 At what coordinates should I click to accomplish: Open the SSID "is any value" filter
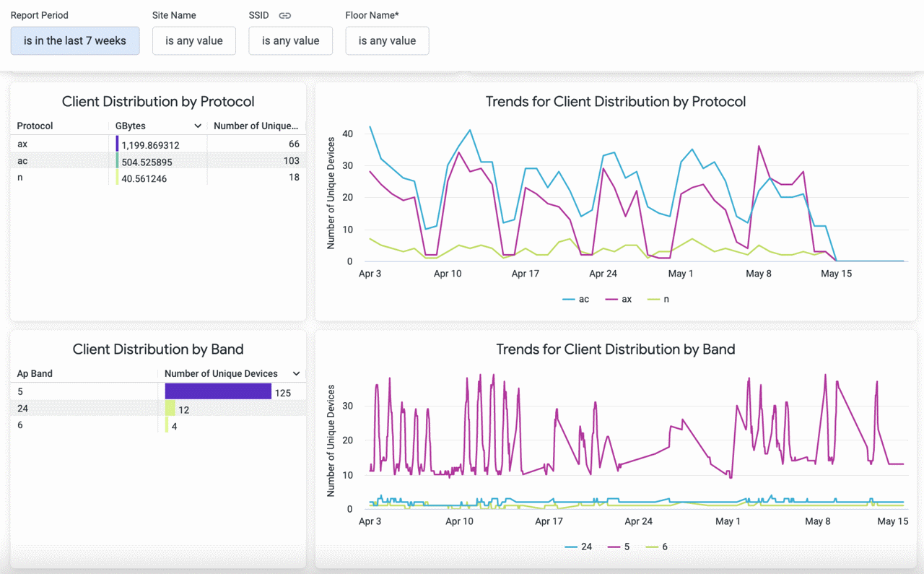pos(290,40)
